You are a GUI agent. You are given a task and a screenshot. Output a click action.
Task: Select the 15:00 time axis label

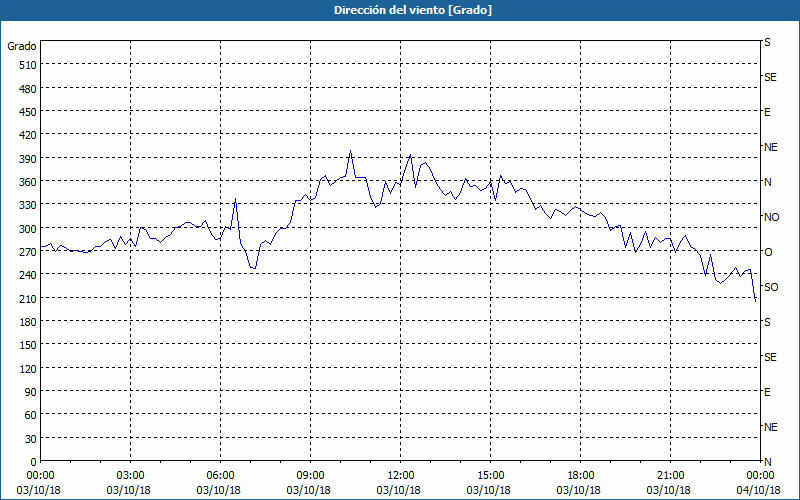click(491, 476)
